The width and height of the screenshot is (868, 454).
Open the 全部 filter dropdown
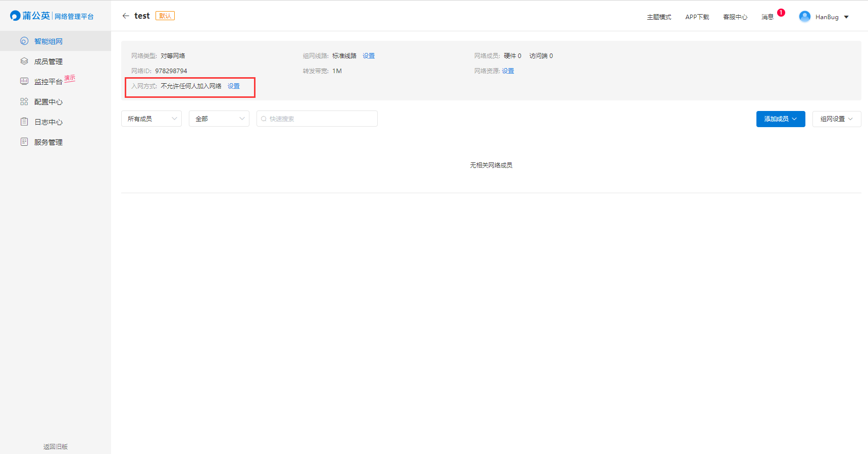click(219, 119)
